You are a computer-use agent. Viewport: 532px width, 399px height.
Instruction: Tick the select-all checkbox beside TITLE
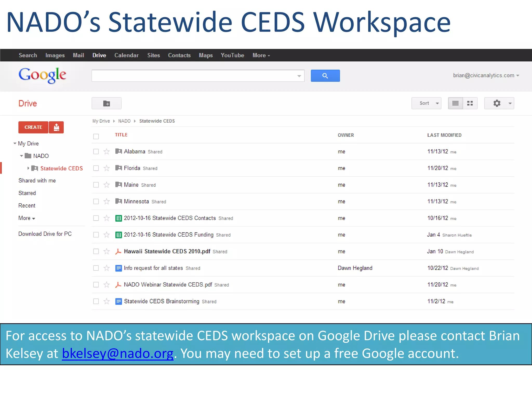coord(96,136)
